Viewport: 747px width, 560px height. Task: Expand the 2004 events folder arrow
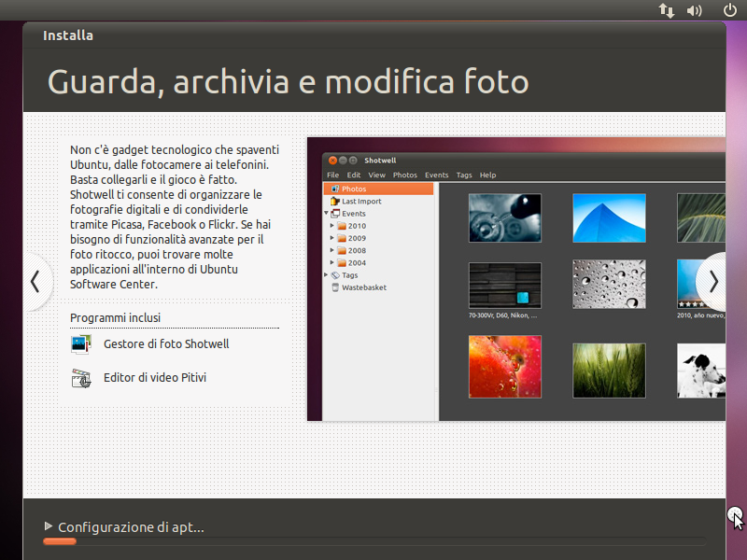332,263
